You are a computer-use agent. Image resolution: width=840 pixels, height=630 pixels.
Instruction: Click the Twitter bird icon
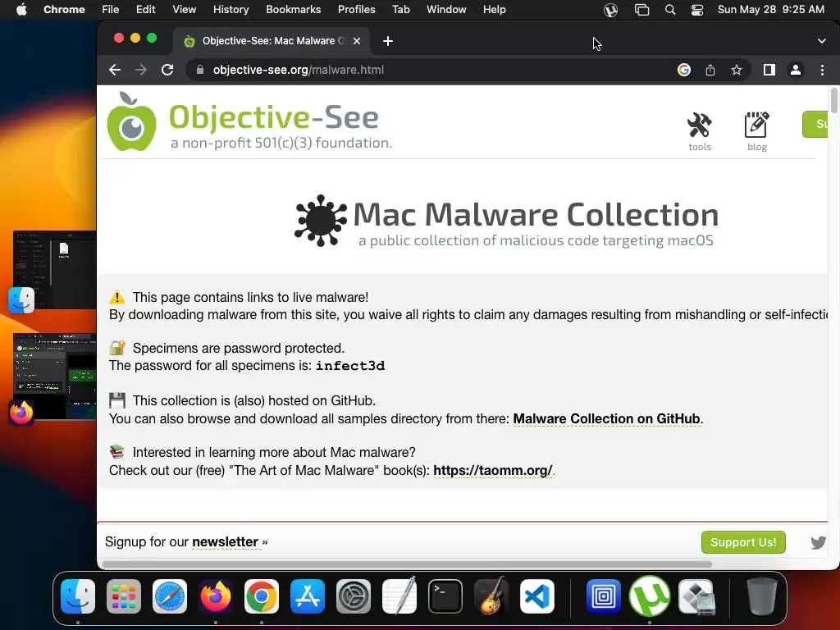[818, 543]
